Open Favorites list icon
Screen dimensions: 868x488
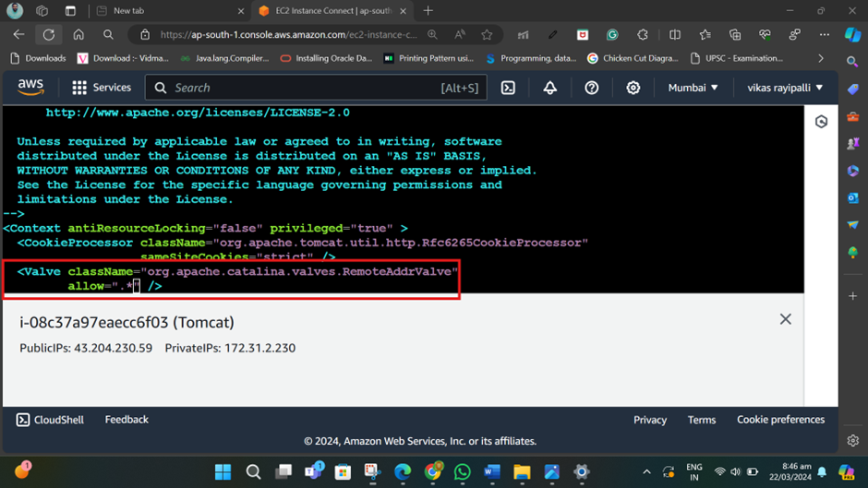click(705, 35)
